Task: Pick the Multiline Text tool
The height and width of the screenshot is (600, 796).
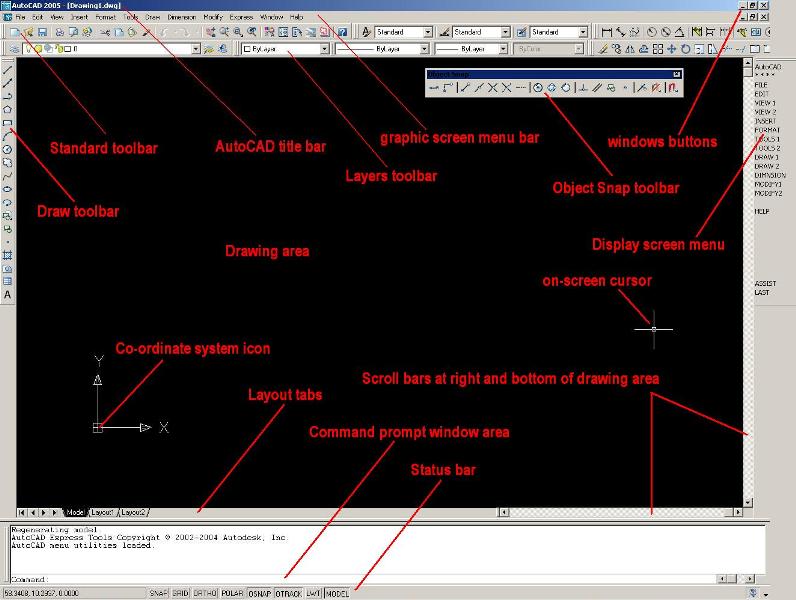Action: 8,294
